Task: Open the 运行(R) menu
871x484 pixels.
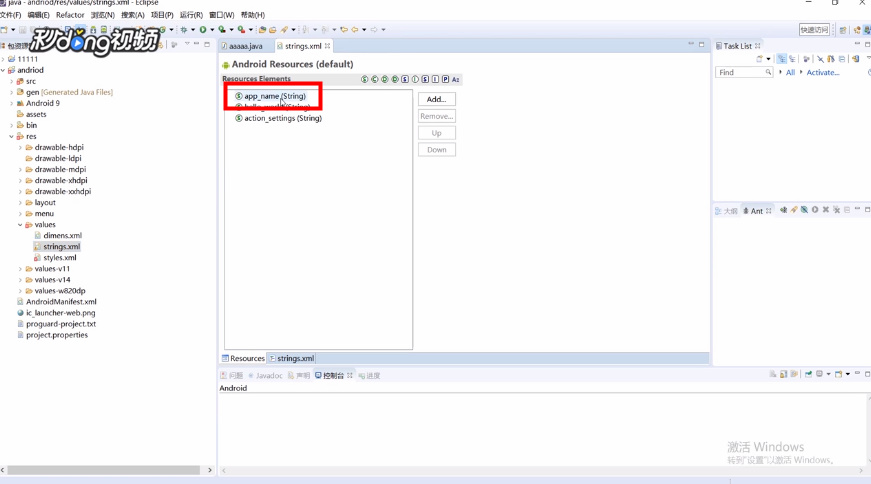Action: pos(191,15)
